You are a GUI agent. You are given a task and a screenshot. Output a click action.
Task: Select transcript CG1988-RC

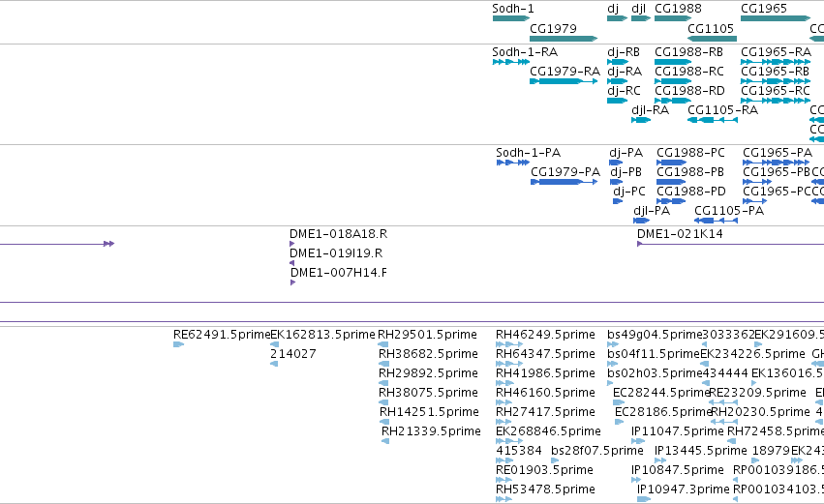click(673, 81)
